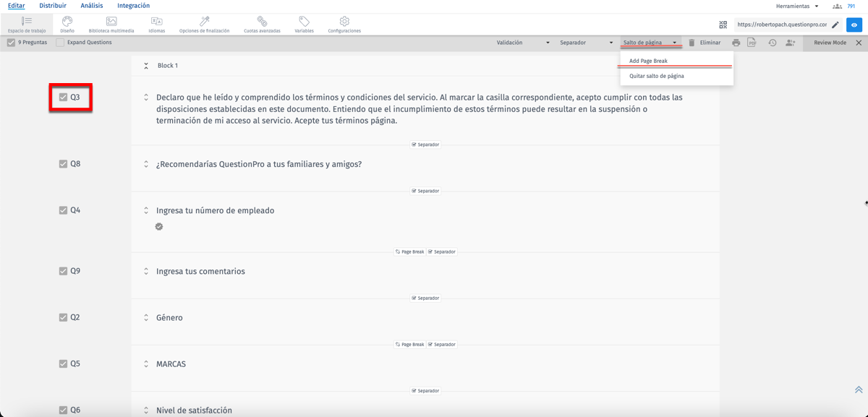Toggle the Q2 checkbox
The height and width of the screenshot is (417, 868).
click(63, 317)
